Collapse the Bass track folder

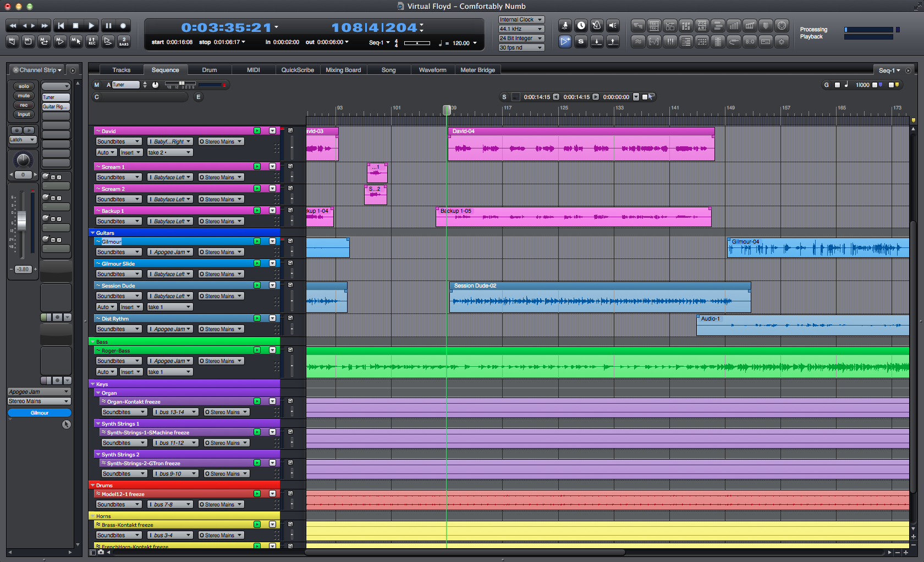92,342
